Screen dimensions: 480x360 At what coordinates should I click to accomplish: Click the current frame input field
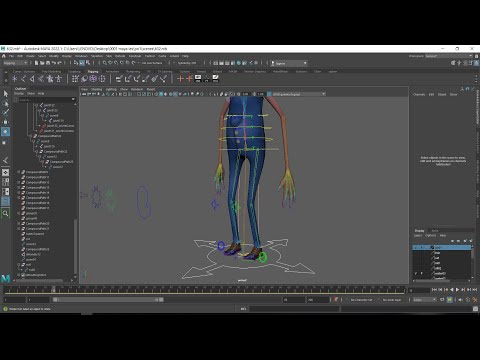pyautogui.click(x=419, y=290)
